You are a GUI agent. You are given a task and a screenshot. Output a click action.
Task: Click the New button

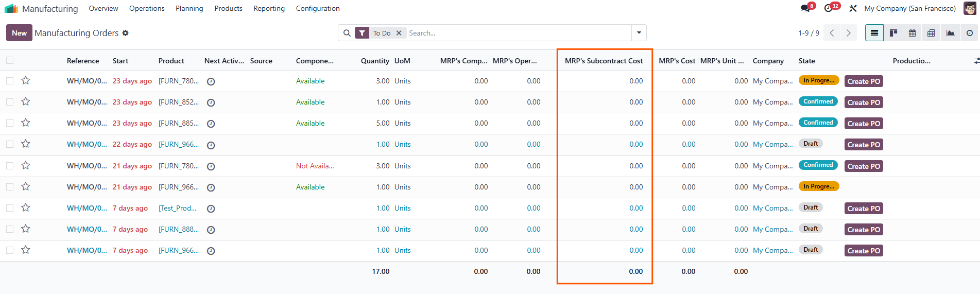pyautogui.click(x=19, y=33)
